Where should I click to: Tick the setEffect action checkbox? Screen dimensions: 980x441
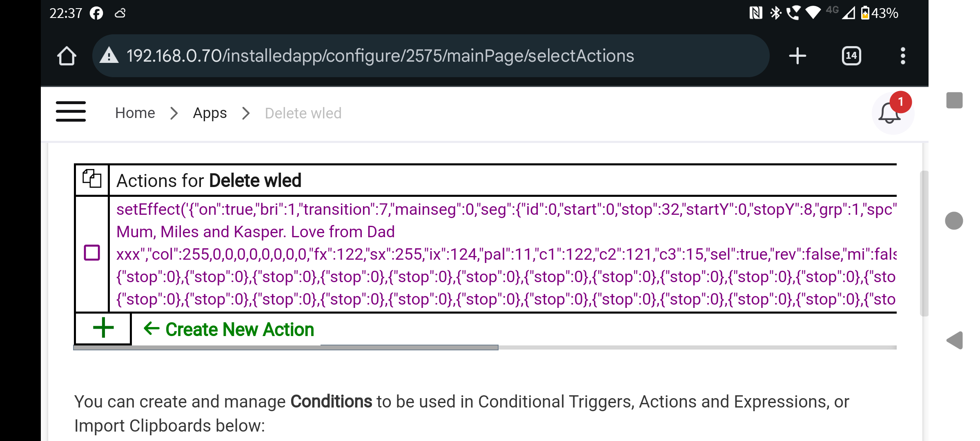(92, 253)
